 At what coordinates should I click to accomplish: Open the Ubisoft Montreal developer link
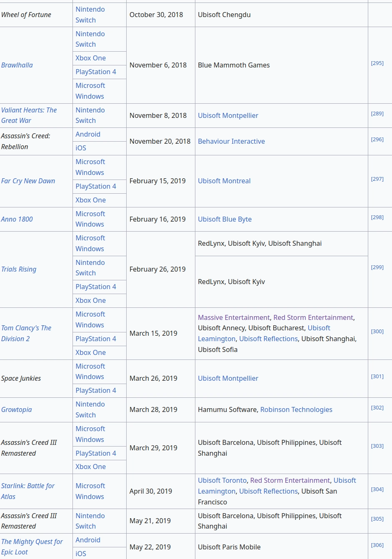pos(224,181)
